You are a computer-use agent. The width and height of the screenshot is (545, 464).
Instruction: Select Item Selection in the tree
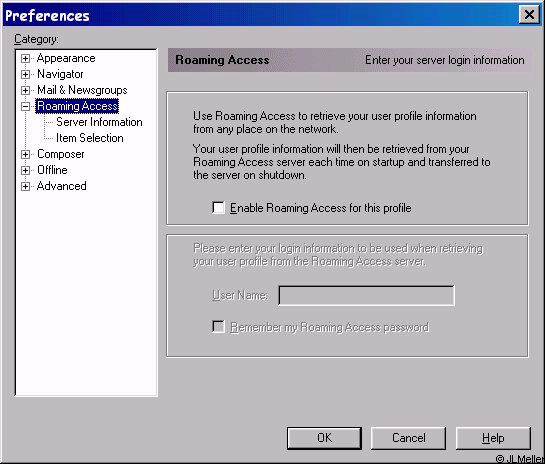click(x=90, y=138)
